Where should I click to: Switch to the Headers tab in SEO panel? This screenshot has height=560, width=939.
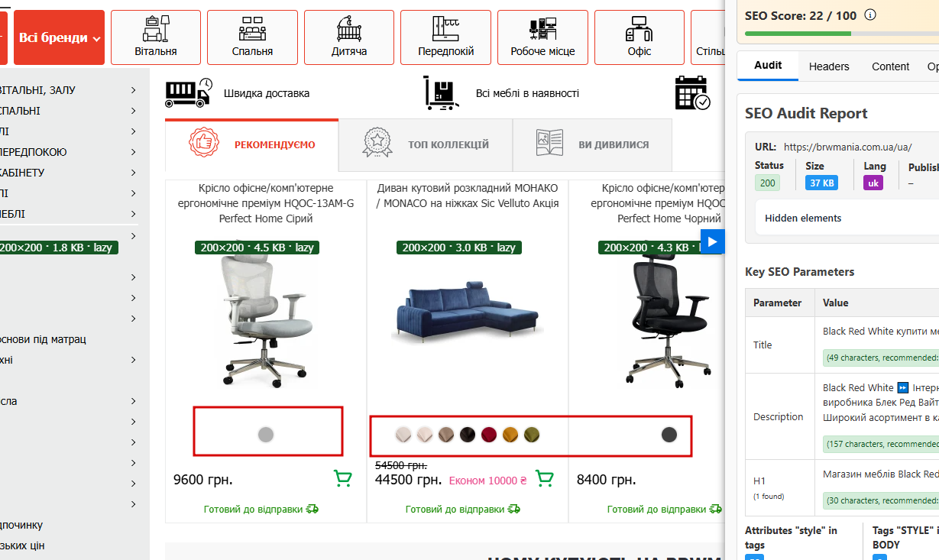829,66
